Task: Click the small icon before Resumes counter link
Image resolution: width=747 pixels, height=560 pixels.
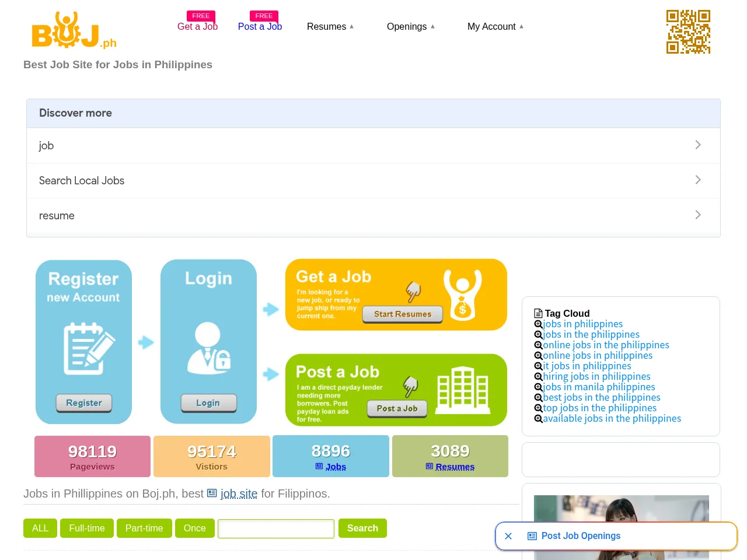Action: click(x=430, y=466)
